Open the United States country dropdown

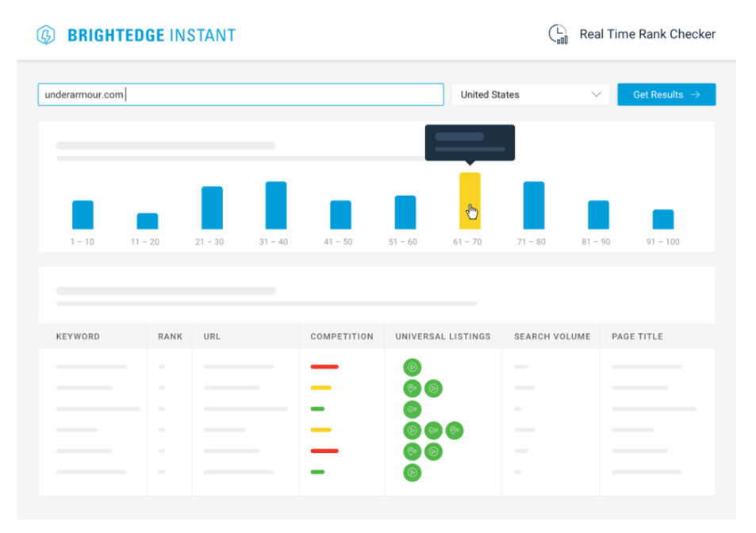(530, 94)
